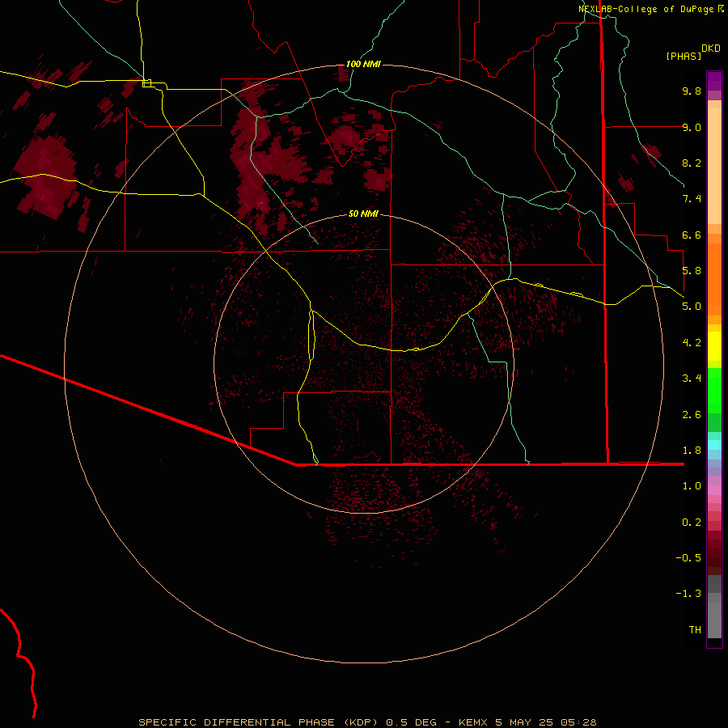Click the 6.6 scale value
This screenshot has width=728, height=728.
(692, 235)
